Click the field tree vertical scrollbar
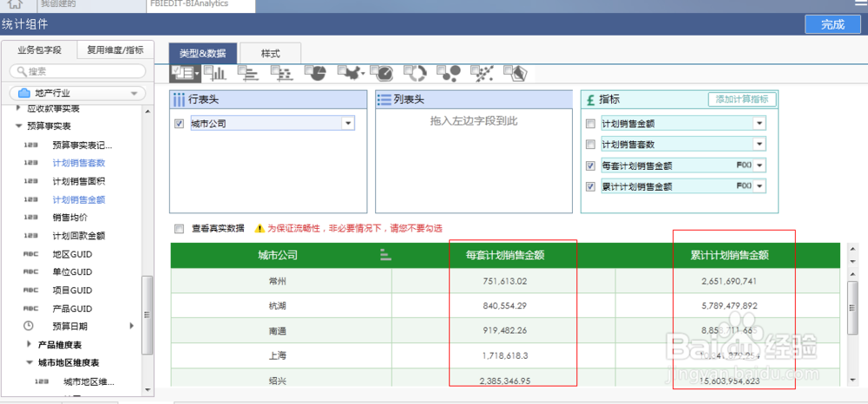 coord(148,315)
